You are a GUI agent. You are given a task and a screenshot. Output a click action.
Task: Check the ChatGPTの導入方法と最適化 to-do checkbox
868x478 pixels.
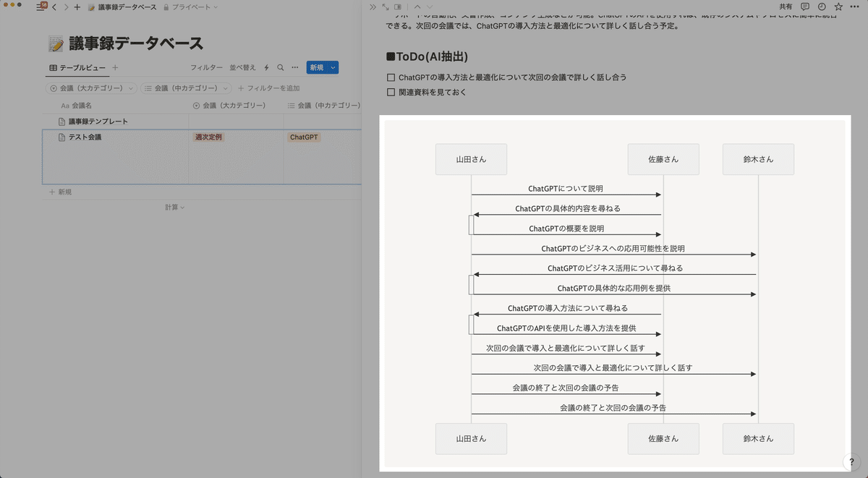(391, 77)
